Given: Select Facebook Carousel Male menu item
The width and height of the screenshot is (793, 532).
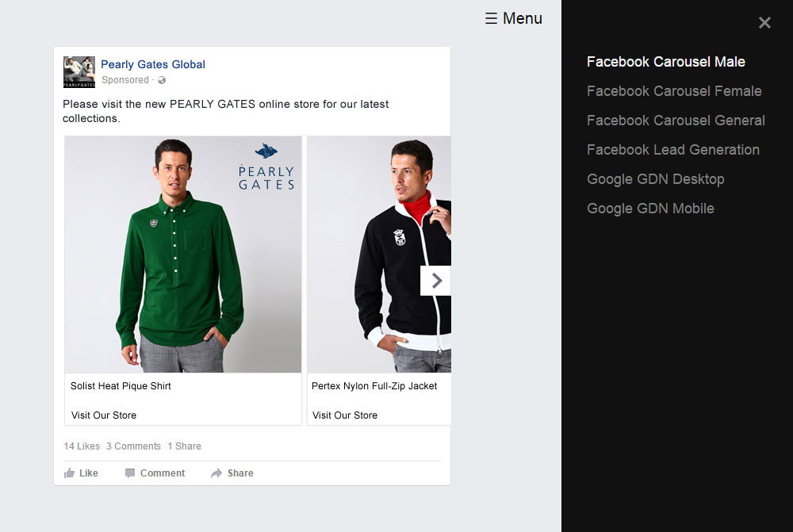Looking at the screenshot, I should [665, 62].
